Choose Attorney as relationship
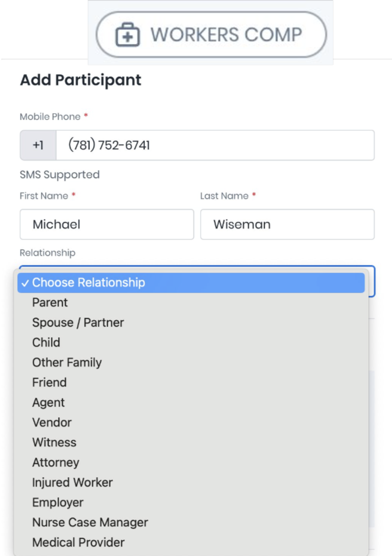 [56, 463]
